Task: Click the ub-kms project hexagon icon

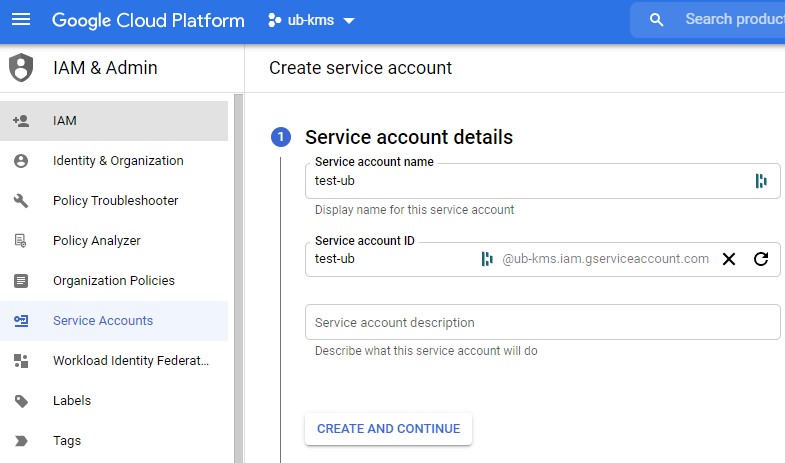Action: tap(274, 21)
